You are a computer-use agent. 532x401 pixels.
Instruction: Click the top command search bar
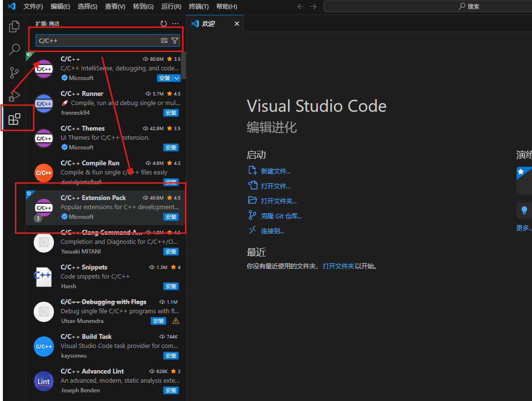(428, 6)
